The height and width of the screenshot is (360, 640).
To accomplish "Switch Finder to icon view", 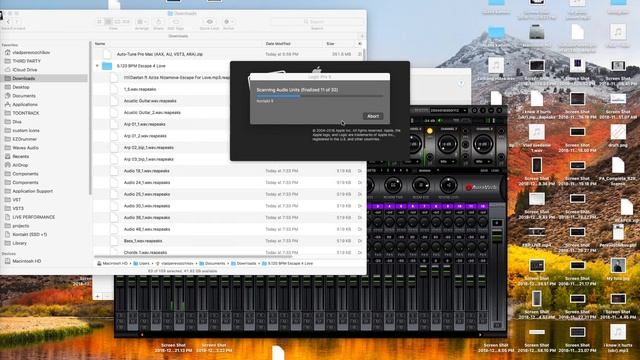I will pos(100,22).
